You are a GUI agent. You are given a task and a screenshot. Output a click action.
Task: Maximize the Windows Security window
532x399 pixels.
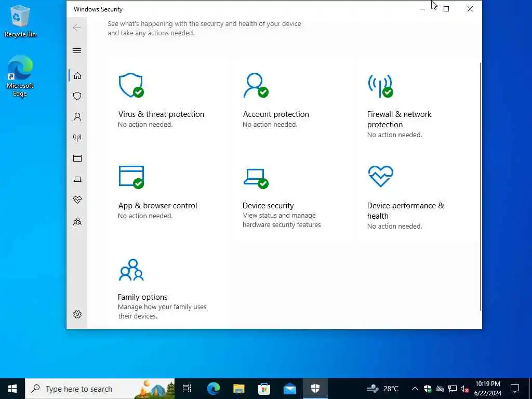tap(446, 9)
